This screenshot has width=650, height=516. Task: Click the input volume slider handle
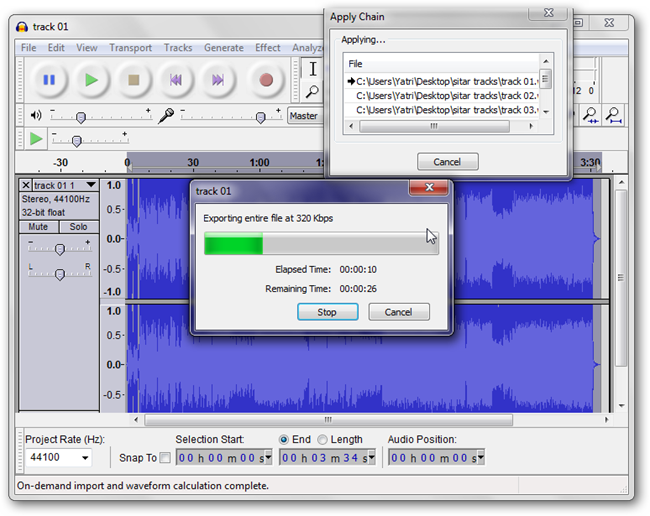click(260, 118)
